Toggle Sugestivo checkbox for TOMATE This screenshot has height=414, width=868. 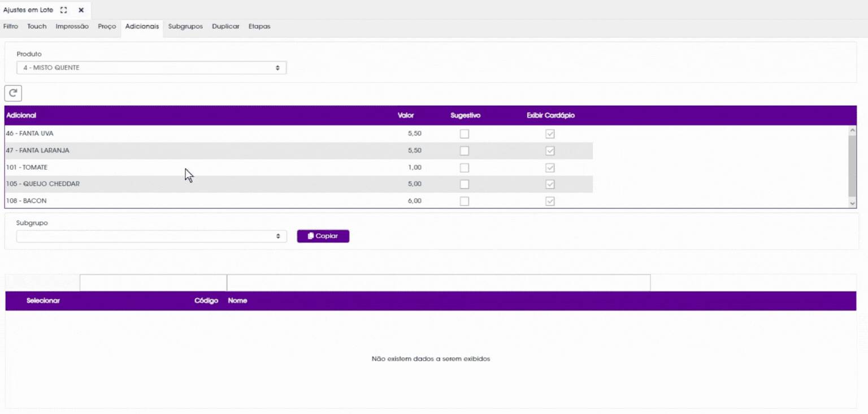[465, 168]
